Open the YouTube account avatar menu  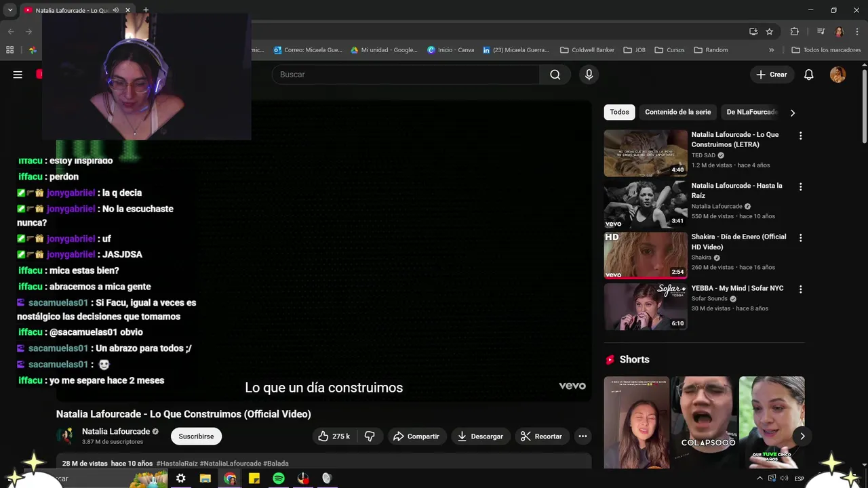click(837, 75)
